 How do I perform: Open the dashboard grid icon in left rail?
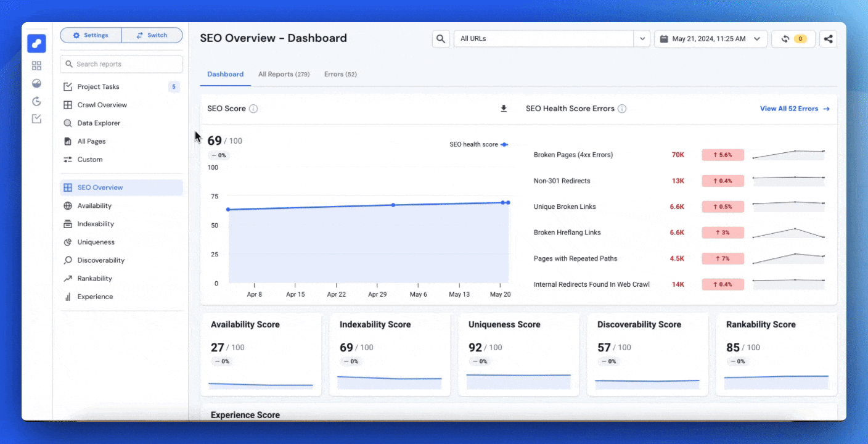pyautogui.click(x=36, y=65)
